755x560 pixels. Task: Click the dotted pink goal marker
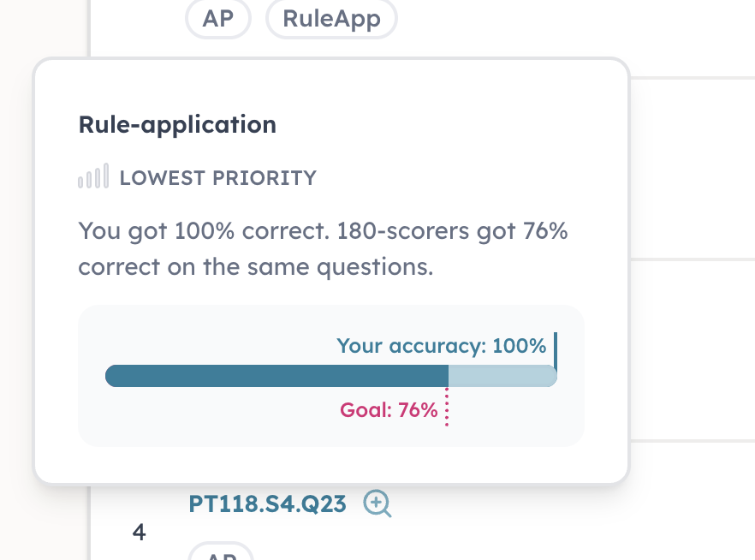click(x=447, y=407)
